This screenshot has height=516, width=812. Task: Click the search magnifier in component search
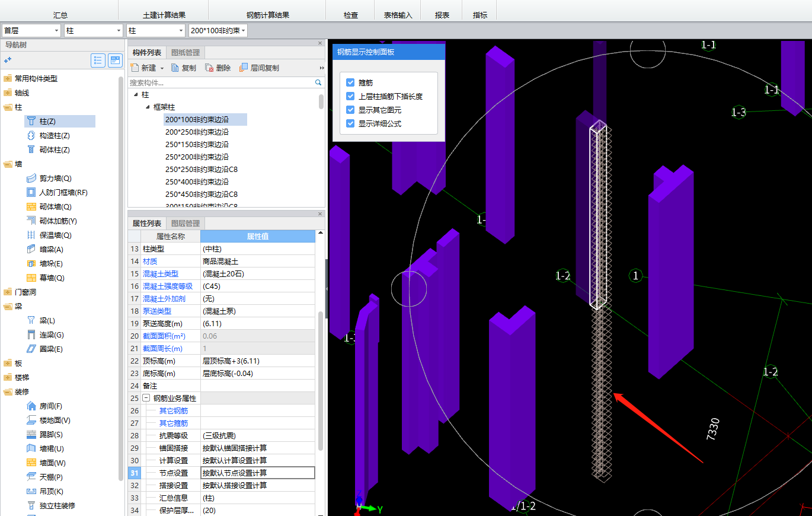pyautogui.click(x=318, y=83)
